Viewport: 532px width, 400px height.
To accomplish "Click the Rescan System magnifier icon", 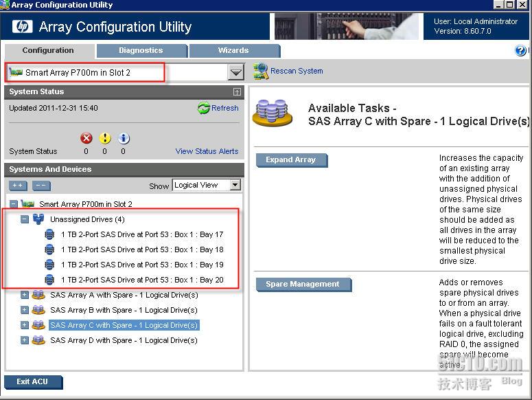I will pos(261,71).
